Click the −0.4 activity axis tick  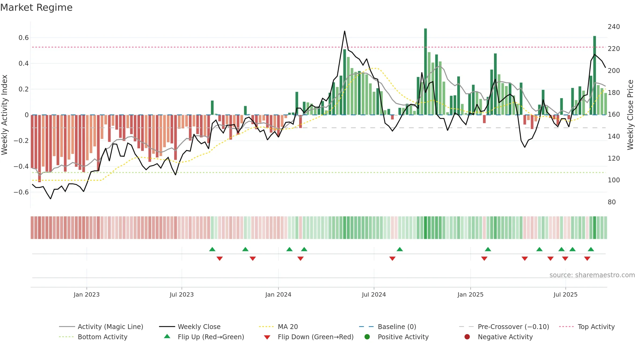[x=21, y=167]
